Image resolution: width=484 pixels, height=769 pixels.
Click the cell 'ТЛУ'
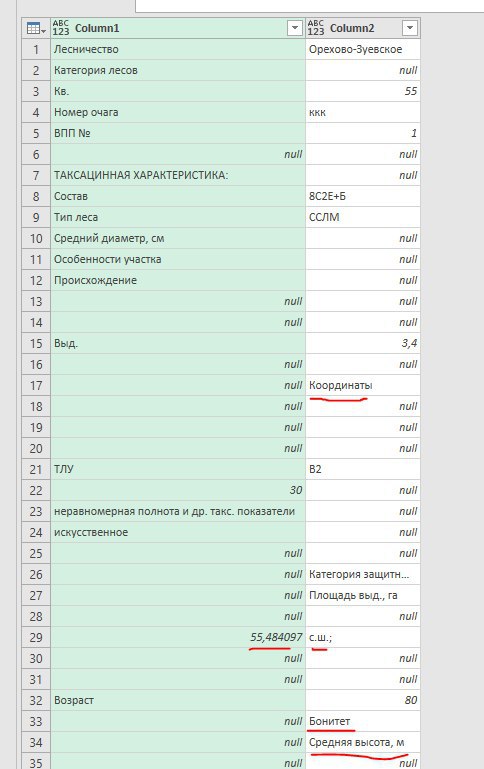(x=178, y=469)
